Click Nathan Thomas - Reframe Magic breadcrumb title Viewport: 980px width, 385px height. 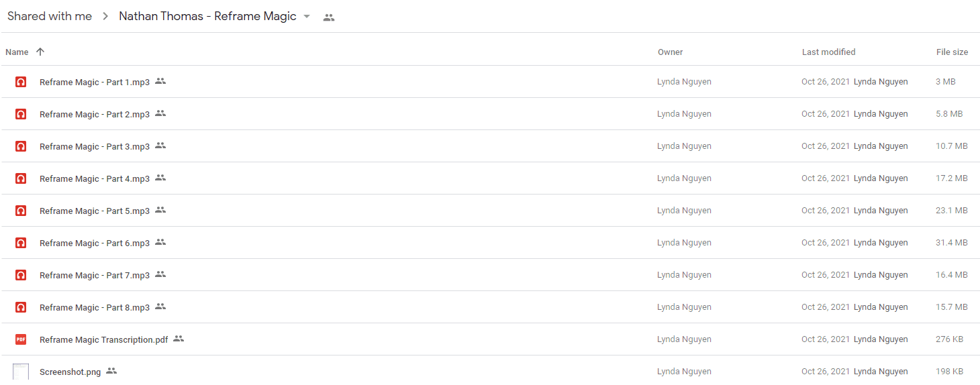[x=207, y=16]
